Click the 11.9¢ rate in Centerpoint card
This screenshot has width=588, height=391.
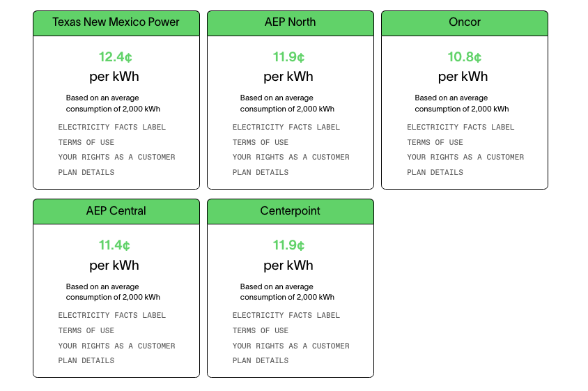(288, 245)
